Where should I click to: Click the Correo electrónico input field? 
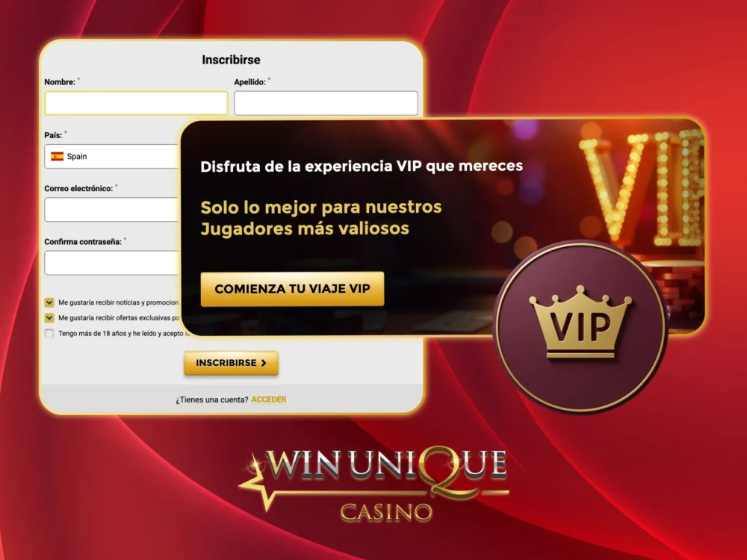coord(112,210)
